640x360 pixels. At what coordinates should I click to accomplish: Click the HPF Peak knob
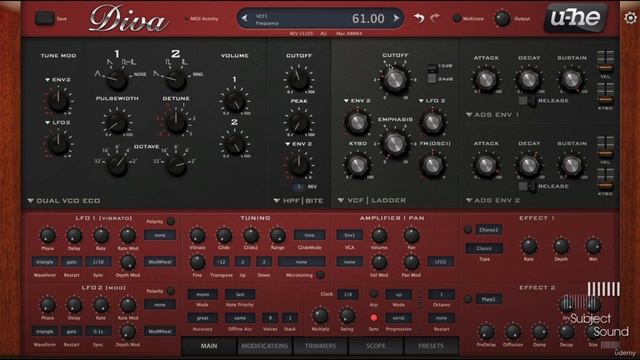299,122
